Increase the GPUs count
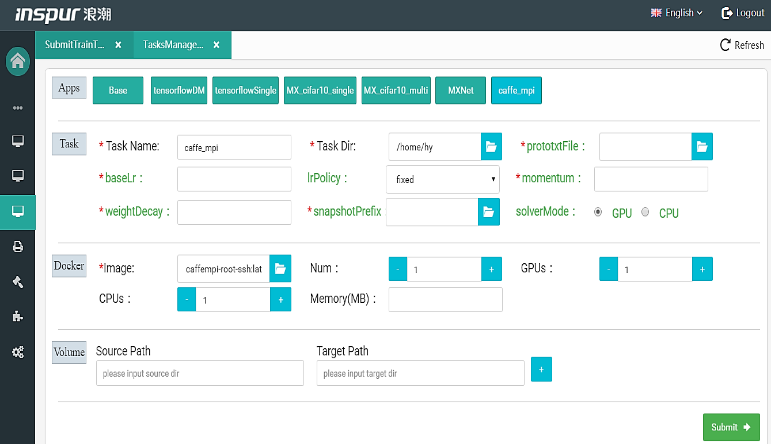This screenshot has height=444, width=771. pos(702,269)
